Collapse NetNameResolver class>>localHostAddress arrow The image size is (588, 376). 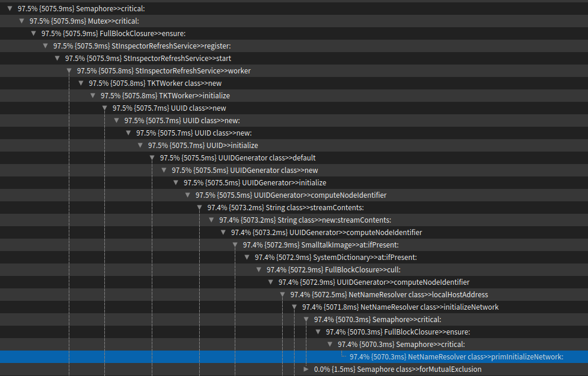(x=282, y=294)
